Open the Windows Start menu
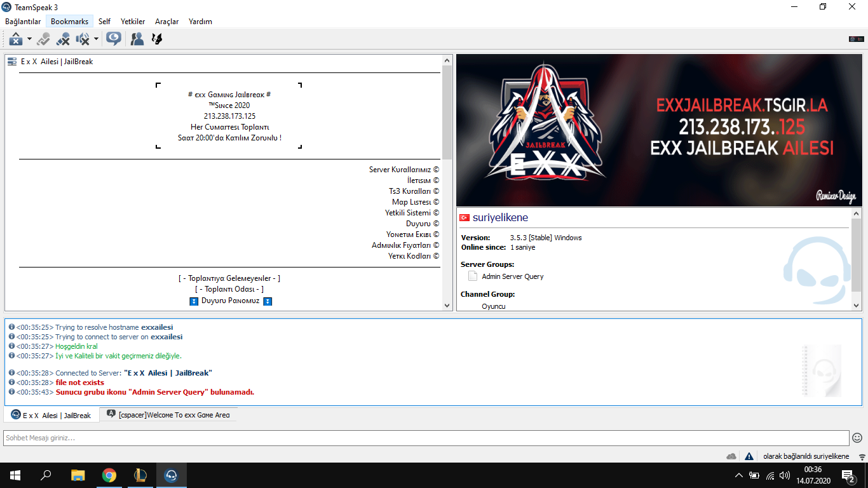 click(x=15, y=475)
